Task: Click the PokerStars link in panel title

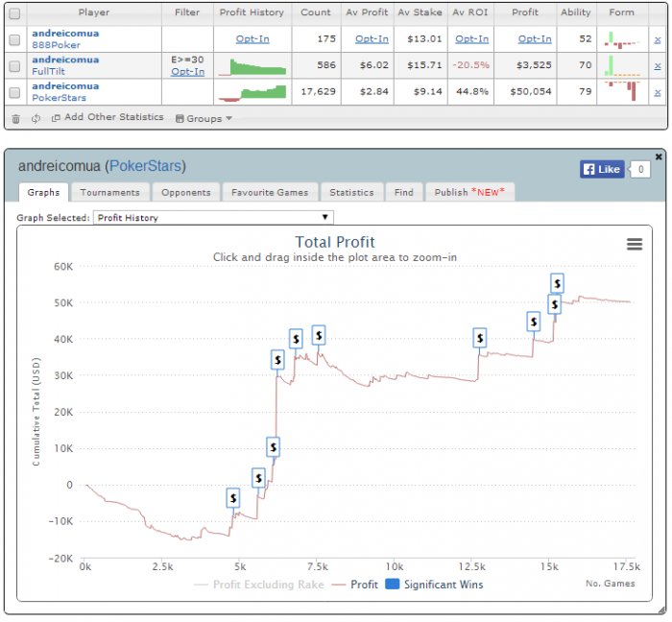Action: 145,166
